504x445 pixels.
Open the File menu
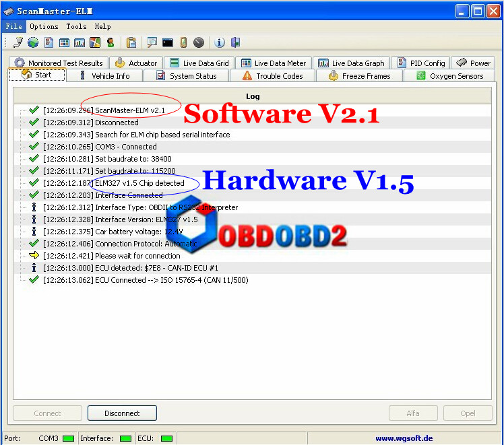[13, 26]
